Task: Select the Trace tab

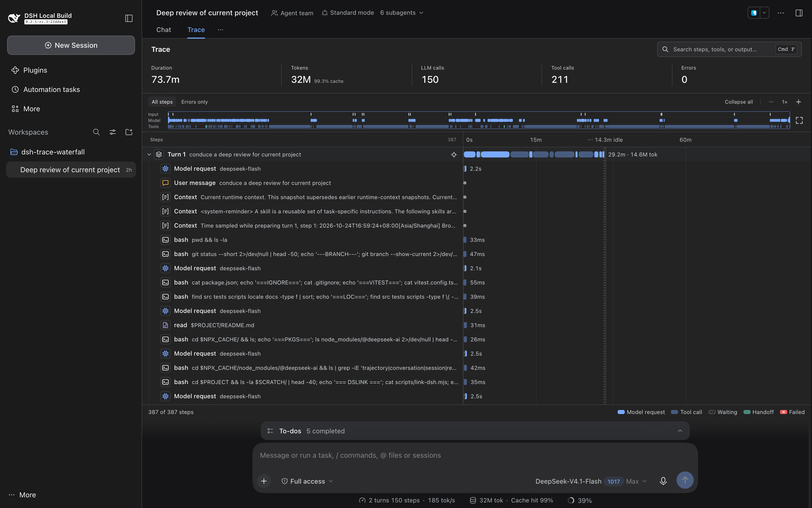Action: 196,29
